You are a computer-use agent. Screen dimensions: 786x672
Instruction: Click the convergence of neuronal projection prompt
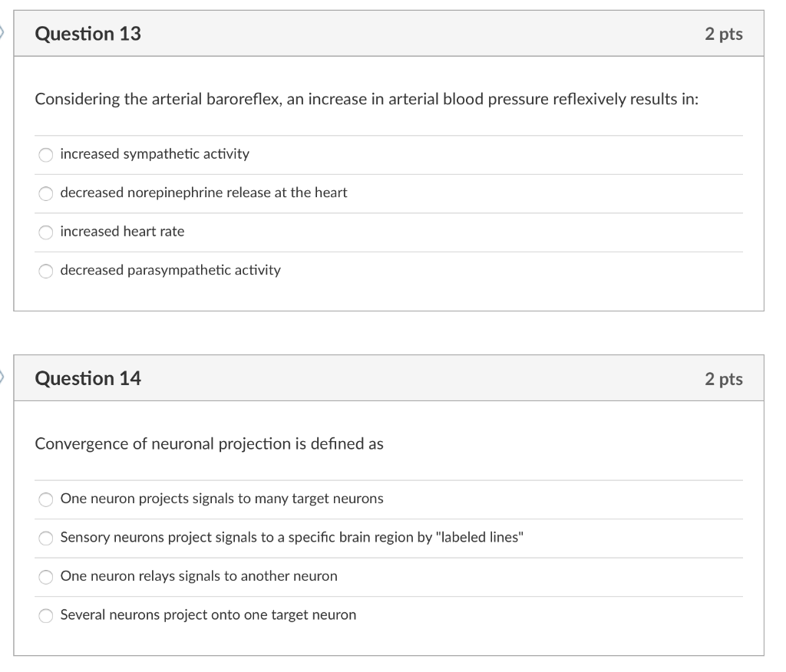[x=209, y=444]
